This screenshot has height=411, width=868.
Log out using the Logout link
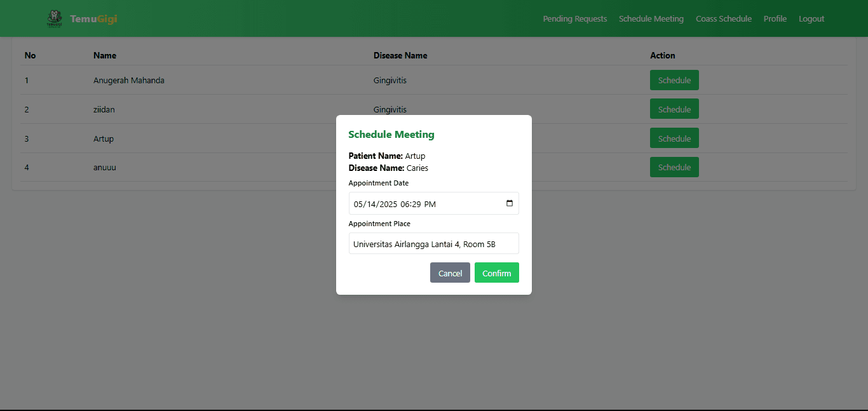(x=811, y=19)
